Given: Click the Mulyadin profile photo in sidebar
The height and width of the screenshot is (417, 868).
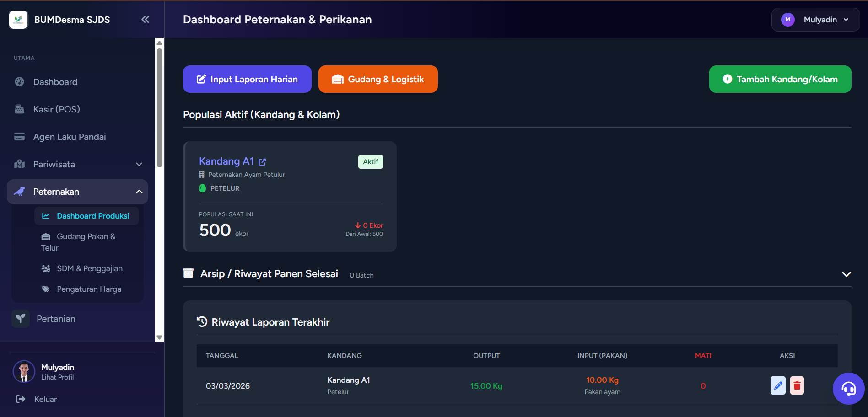Looking at the screenshot, I should coord(24,371).
